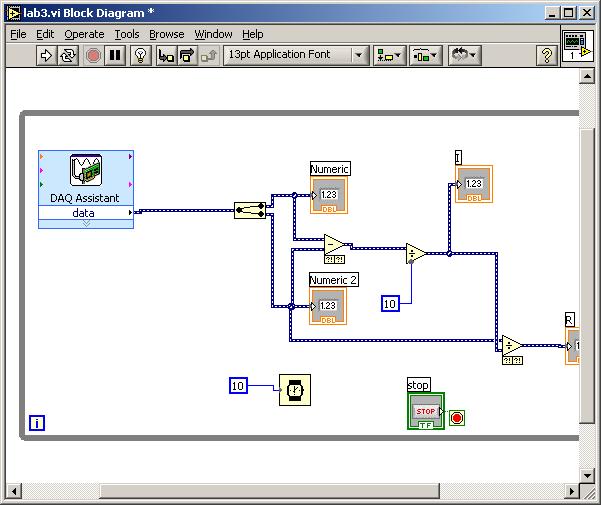The height and width of the screenshot is (505, 601).
Task: Select the Divide node wired to constant 10
Action: (415, 253)
